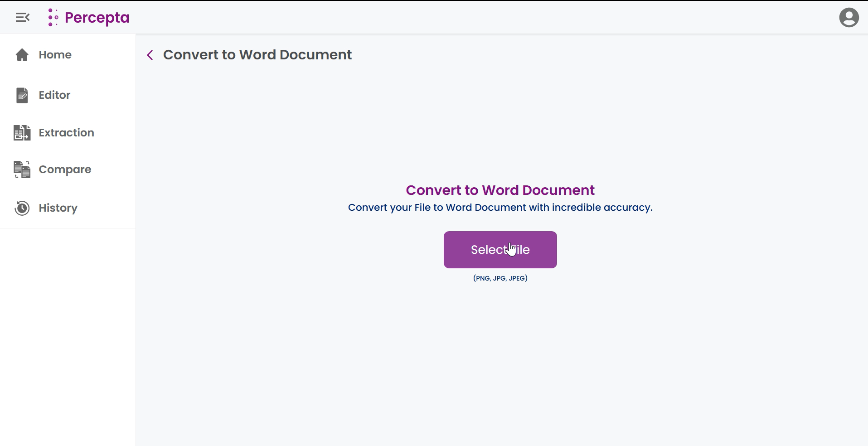Click the Percepta brand name text

(97, 17)
